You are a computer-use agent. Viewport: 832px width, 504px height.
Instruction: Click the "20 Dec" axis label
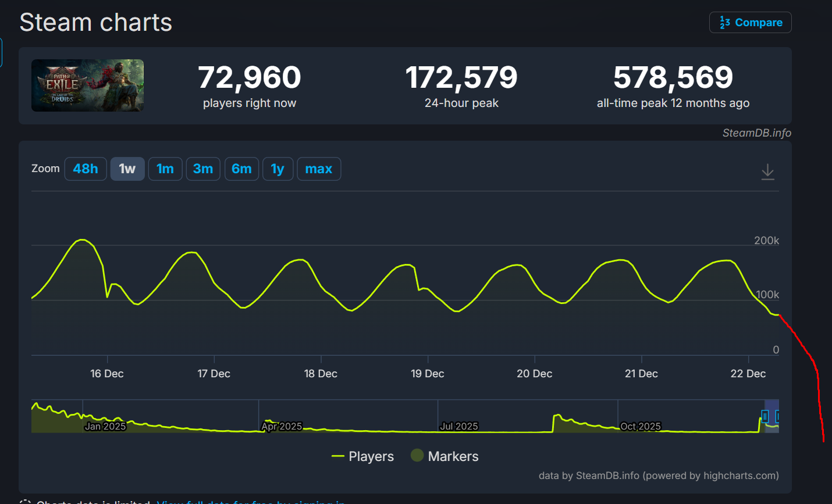535,374
